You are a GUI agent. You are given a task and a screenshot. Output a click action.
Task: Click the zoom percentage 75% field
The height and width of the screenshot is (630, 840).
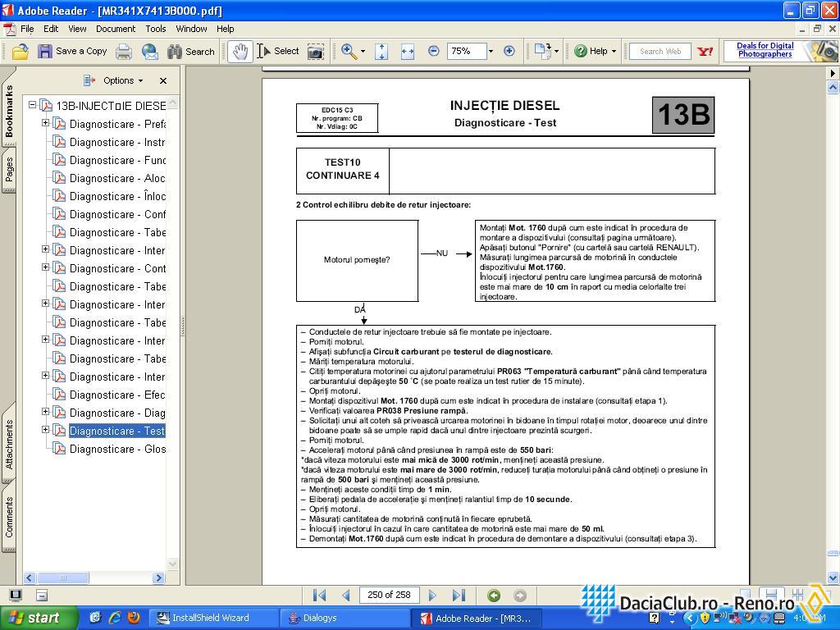(466, 52)
